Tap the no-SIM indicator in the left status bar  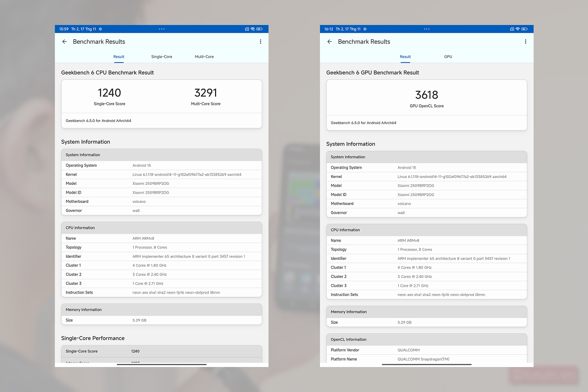246,29
